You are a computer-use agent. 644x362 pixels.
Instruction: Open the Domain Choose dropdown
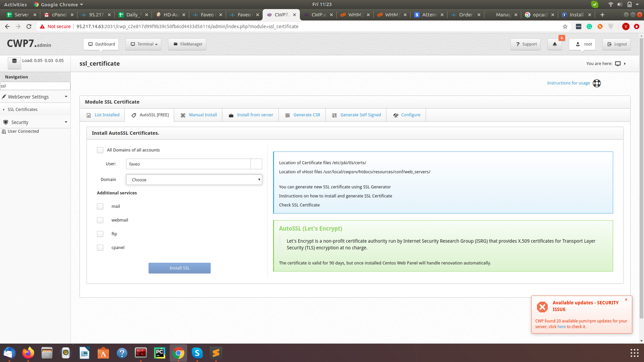pos(194,180)
